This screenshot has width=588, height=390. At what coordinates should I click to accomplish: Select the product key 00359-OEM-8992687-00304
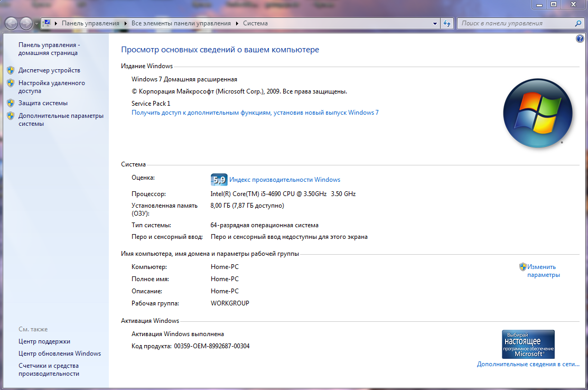211,346
